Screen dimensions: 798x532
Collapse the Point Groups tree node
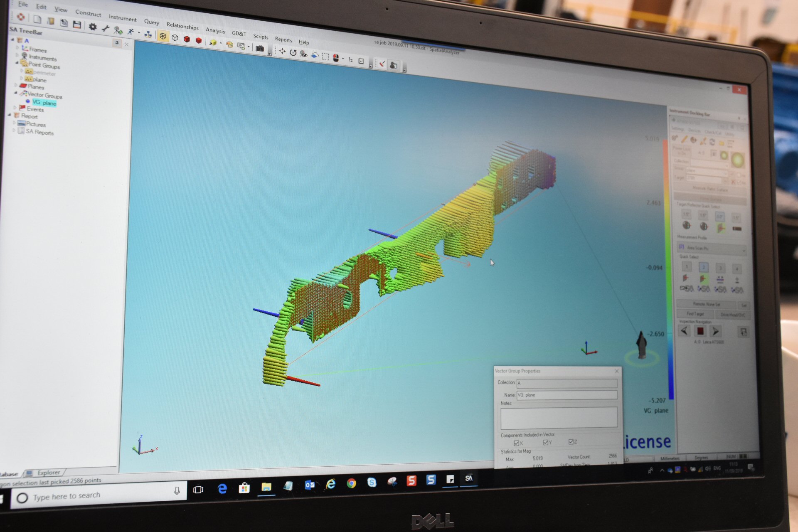(17, 63)
